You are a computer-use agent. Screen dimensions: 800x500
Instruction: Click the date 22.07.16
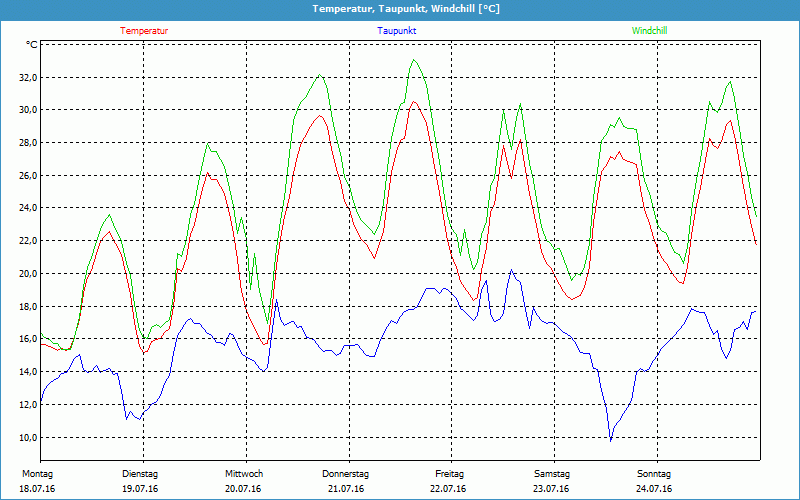tap(448, 489)
